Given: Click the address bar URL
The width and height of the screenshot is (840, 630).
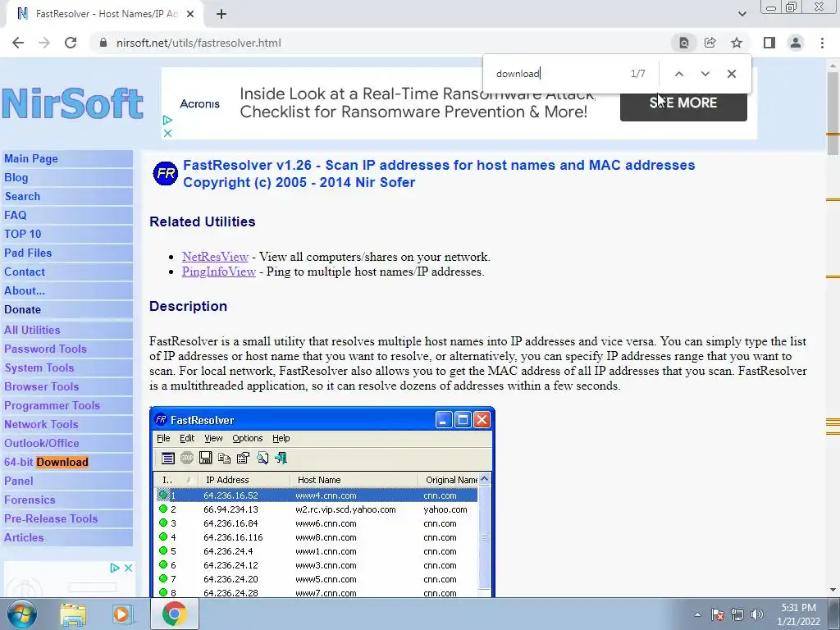Looking at the screenshot, I should 199,43.
